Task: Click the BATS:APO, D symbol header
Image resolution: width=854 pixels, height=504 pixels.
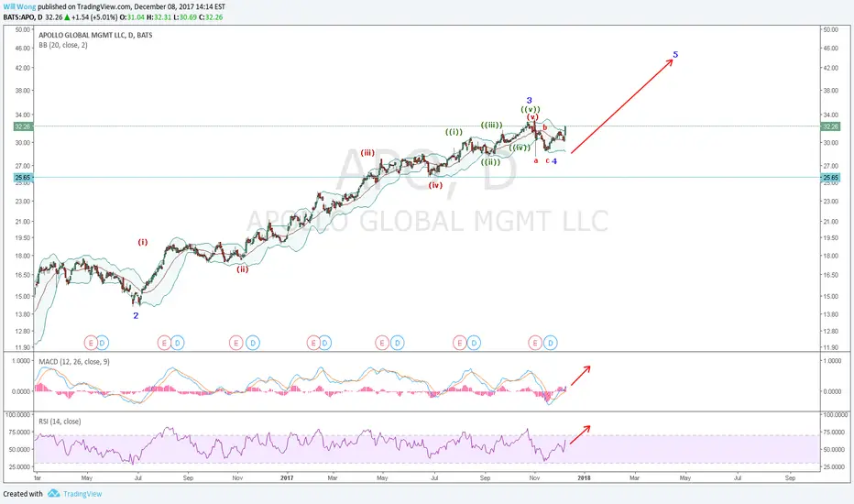Action: 23,16
